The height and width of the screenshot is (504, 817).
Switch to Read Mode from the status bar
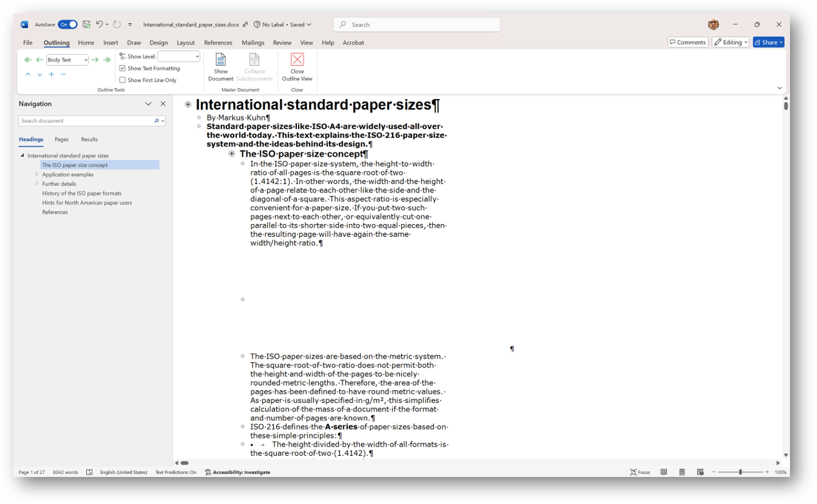[x=664, y=472]
